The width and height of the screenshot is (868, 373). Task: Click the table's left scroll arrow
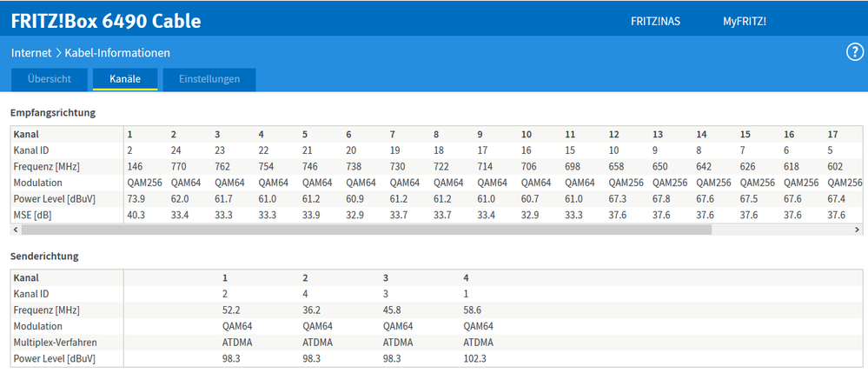click(x=15, y=230)
